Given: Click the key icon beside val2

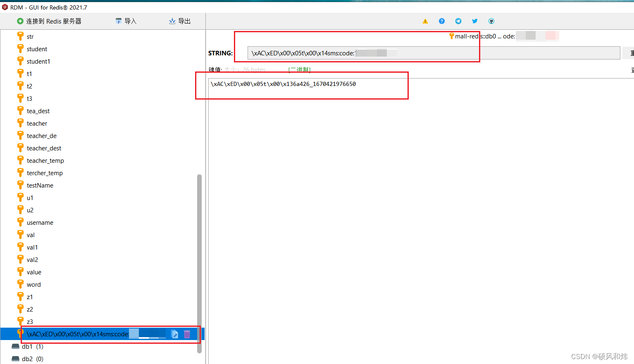Looking at the screenshot, I should (x=20, y=259).
